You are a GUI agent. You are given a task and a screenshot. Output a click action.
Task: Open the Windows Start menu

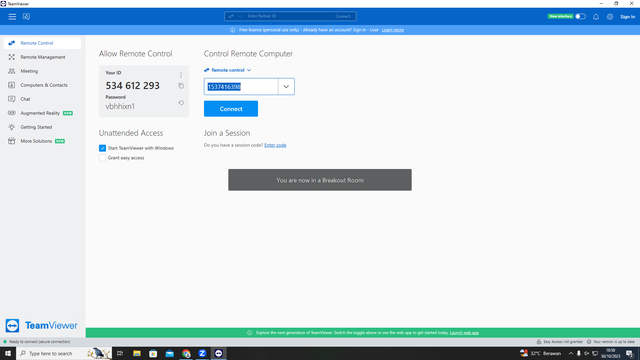pyautogui.click(x=8, y=353)
